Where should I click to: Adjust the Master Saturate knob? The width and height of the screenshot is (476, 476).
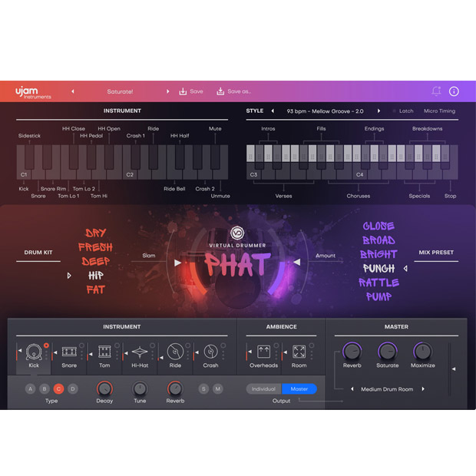point(388,352)
